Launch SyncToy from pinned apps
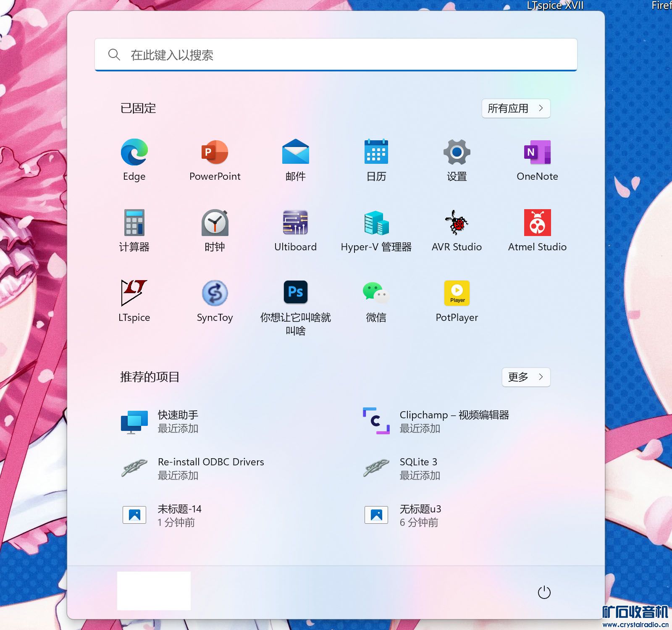This screenshot has height=630, width=672. pos(215,301)
